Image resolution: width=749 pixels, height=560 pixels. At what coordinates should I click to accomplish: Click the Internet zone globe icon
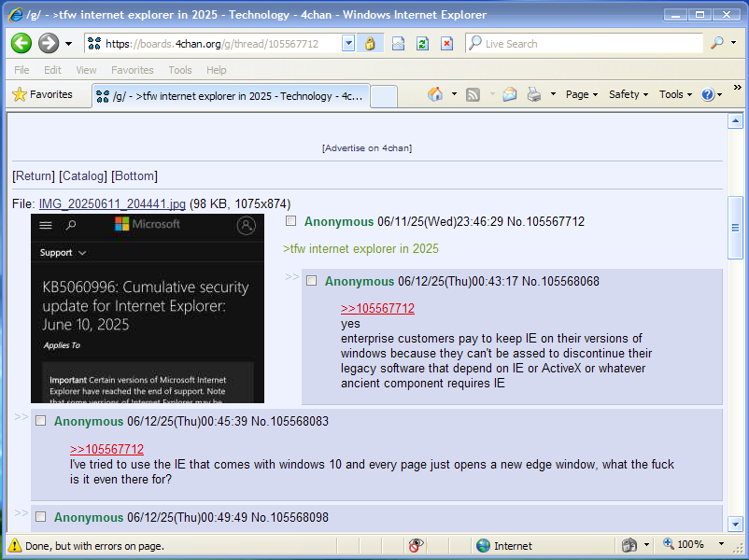484,545
